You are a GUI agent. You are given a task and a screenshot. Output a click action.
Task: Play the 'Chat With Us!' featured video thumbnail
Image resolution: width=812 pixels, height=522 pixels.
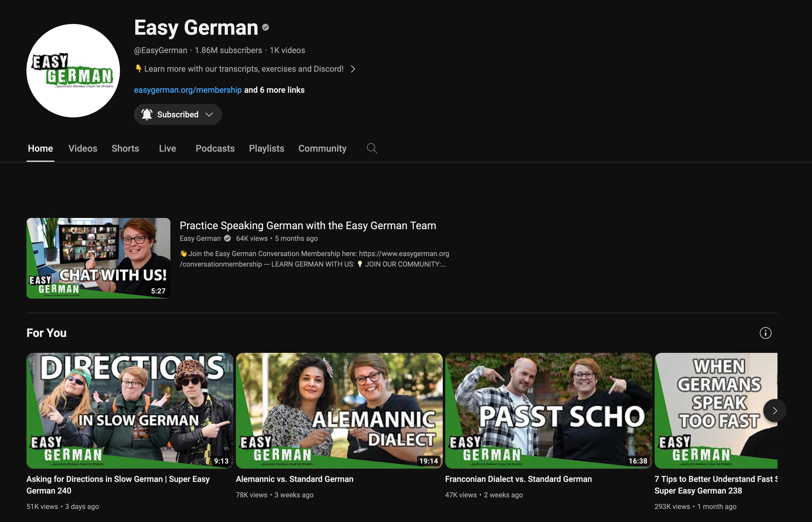98,258
